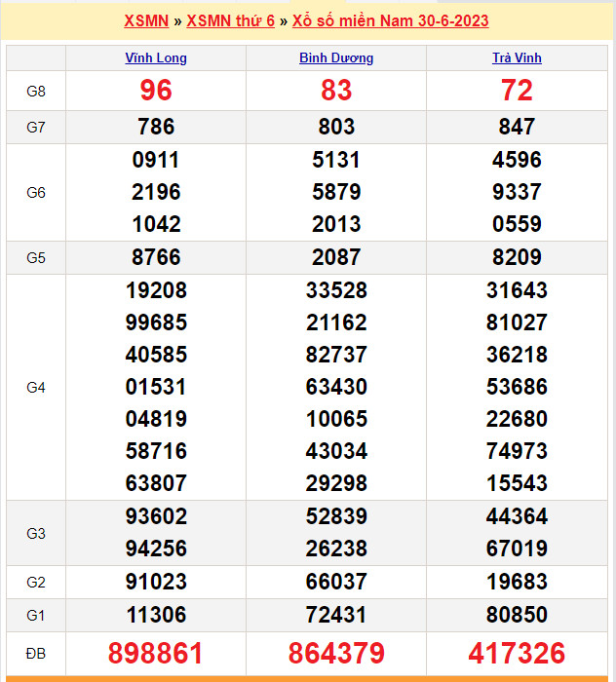The image size is (616, 682).
Task: Click the G4 row label
Action: click(36, 387)
